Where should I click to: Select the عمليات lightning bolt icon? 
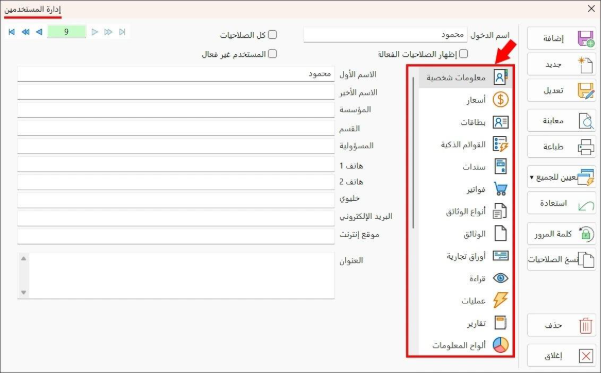click(500, 300)
